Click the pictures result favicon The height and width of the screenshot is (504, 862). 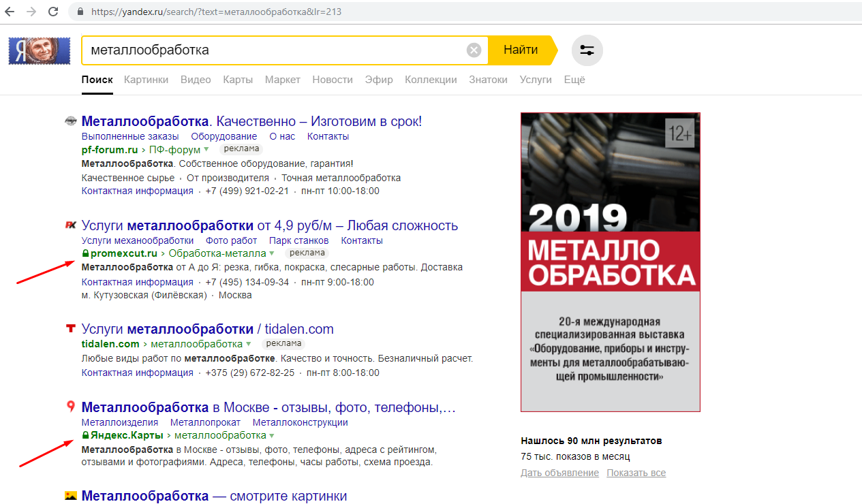point(70,496)
